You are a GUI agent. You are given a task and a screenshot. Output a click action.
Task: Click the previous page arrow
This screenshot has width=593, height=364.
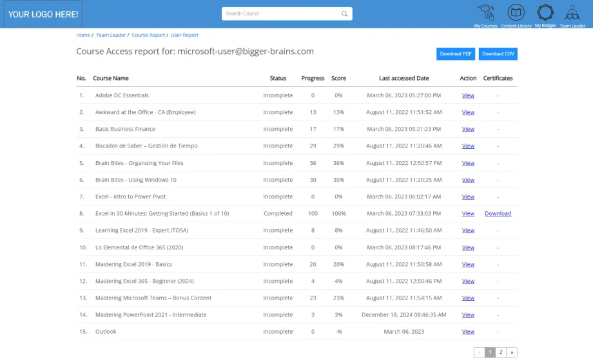click(x=479, y=352)
